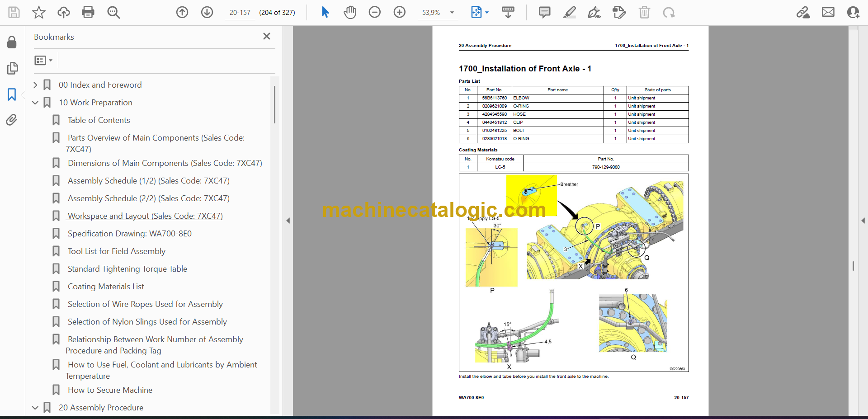The width and height of the screenshot is (868, 419).
Task: Open security lock panel in sidebar
Action: [x=12, y=42]
